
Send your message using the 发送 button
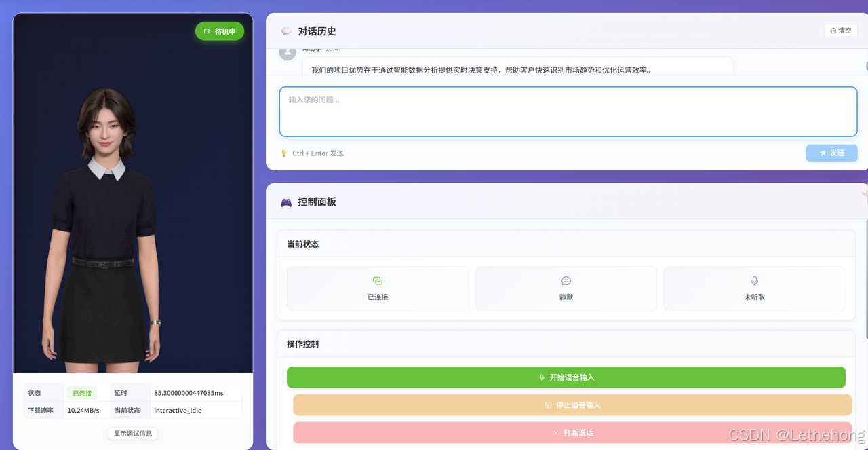[x=831, y=153]
